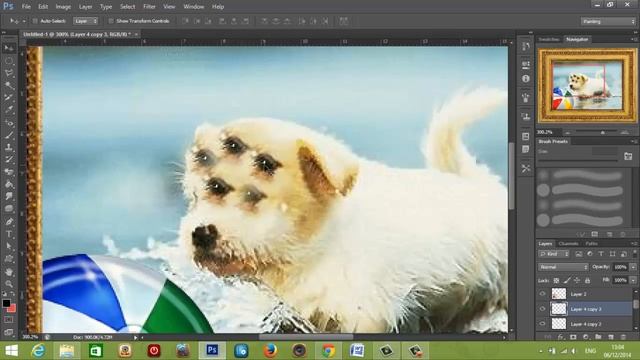Open the workspace Painting dropdown
640x360 pixels.
(608, 21)
